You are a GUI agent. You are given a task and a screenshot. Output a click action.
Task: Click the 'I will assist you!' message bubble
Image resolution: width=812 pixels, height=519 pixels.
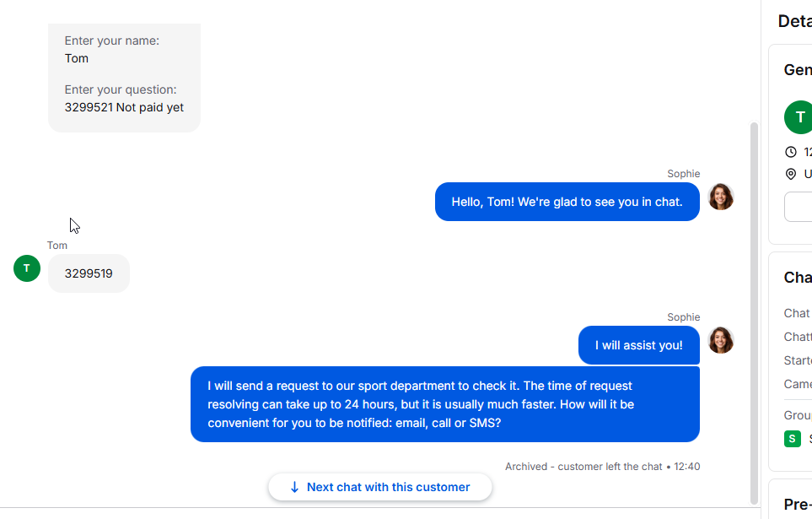click(638, 345)
